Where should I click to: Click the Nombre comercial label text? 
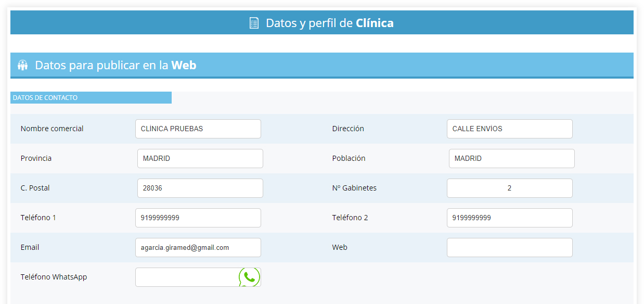tap(52, 129)
